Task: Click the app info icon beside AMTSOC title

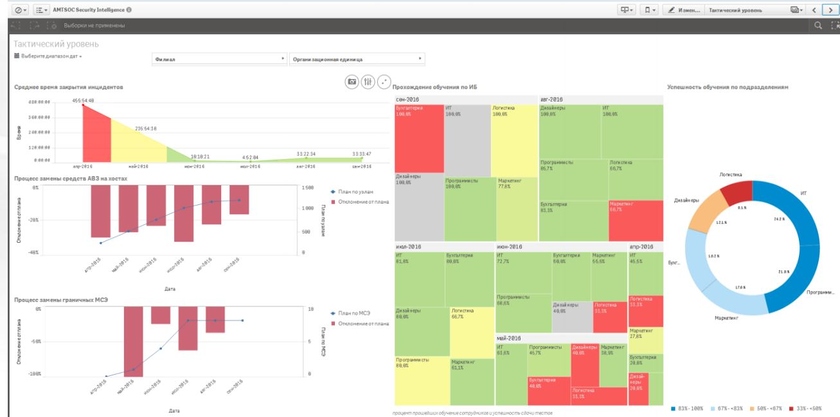Action: click(129, 9)
